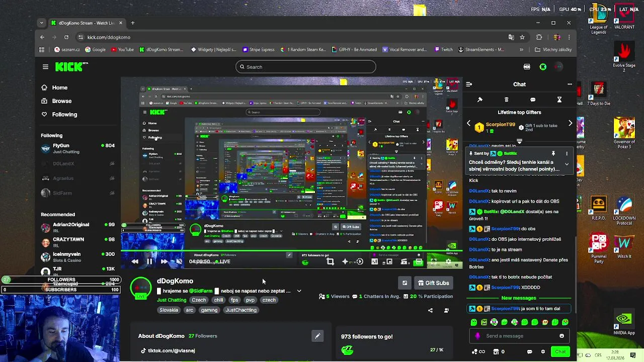Go to Home in the sidebar

(59, 87)
